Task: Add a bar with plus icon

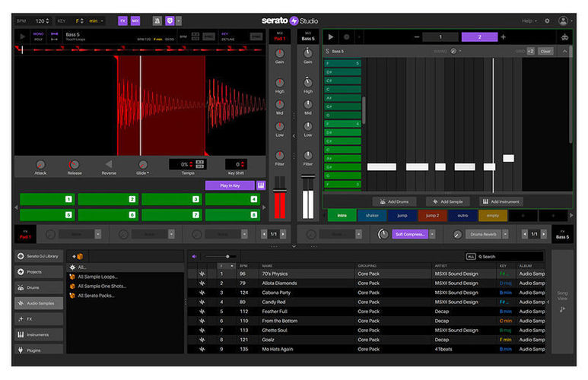Action: click(504, 37)
